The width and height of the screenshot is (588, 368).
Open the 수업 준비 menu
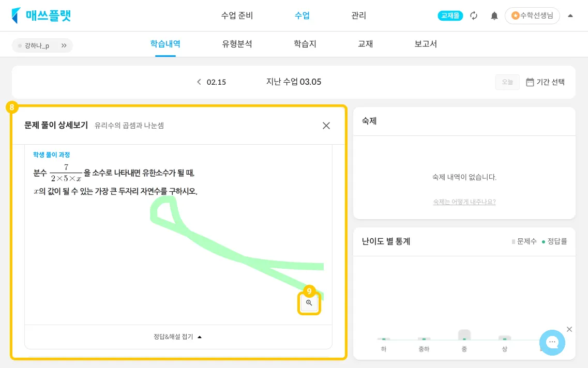tap(237, 16)
